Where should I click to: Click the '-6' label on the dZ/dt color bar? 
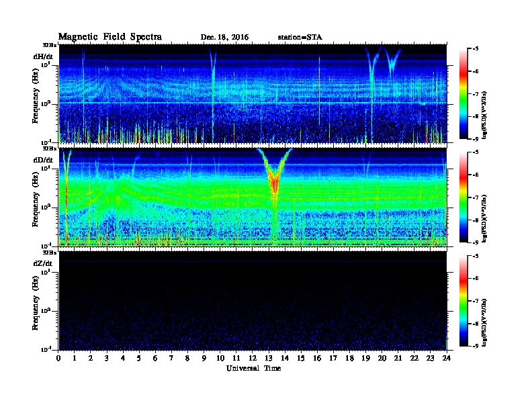coord(476,279)
